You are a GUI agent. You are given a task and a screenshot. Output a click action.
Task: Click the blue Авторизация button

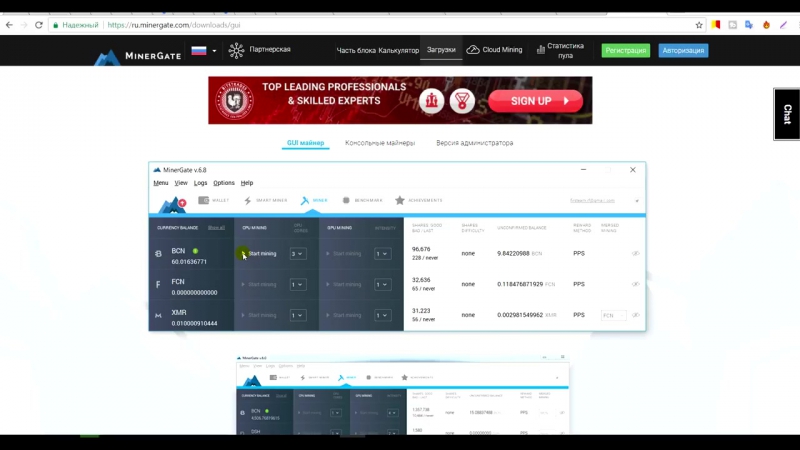click(683, 51)
